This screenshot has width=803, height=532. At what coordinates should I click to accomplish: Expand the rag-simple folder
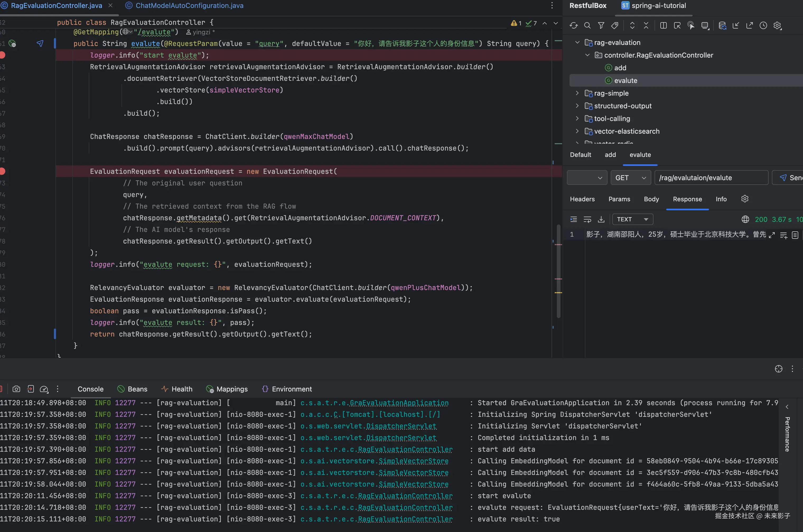pos(577,93)
